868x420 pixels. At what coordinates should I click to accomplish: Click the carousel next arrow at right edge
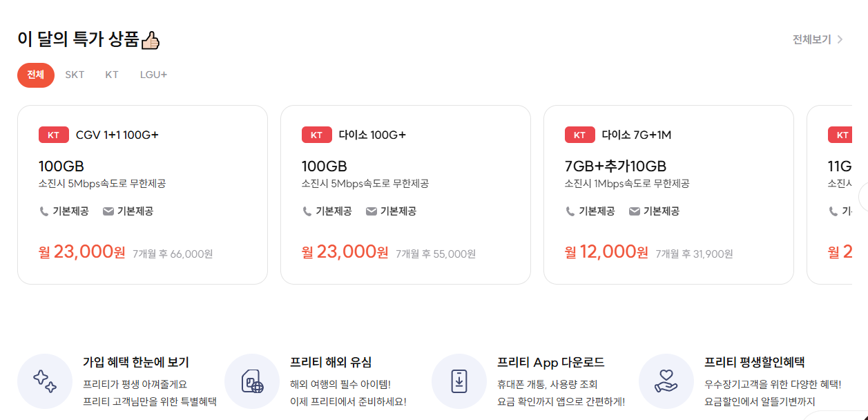863,197
